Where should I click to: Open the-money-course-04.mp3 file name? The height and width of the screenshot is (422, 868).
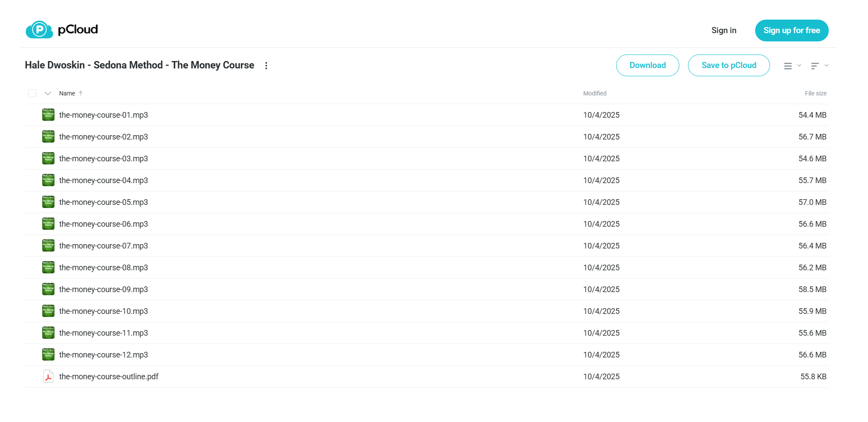coord(104,180)
